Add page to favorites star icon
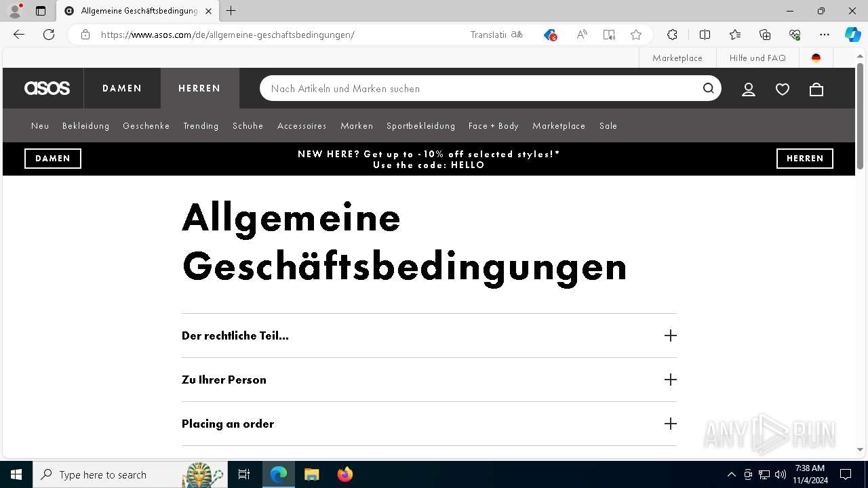 point(635,35)
